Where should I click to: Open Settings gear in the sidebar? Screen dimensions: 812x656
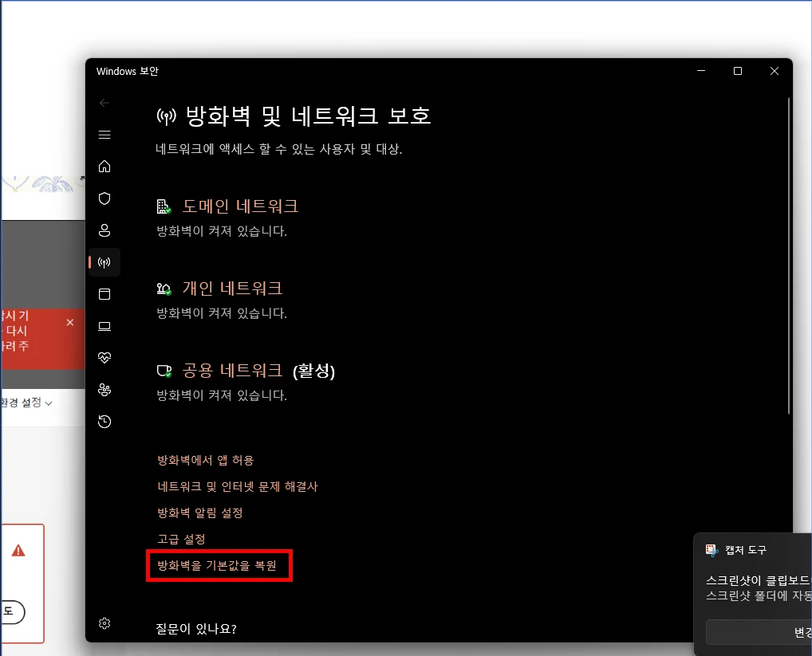tap(104, 623)
